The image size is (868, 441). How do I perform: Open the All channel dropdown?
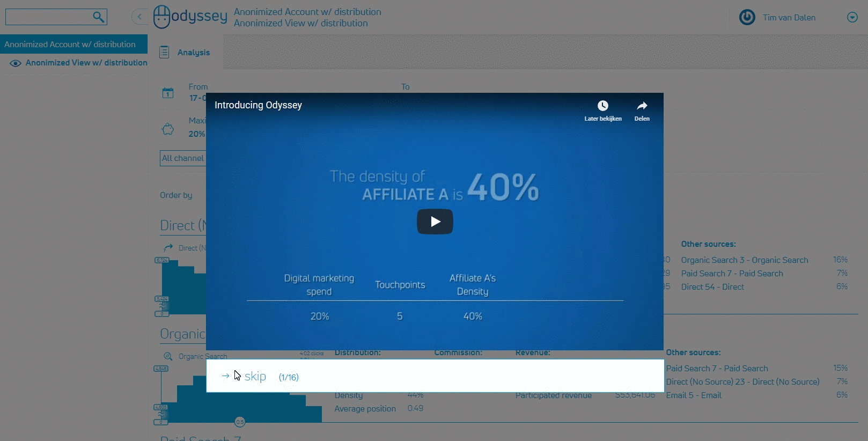(183, 158)
